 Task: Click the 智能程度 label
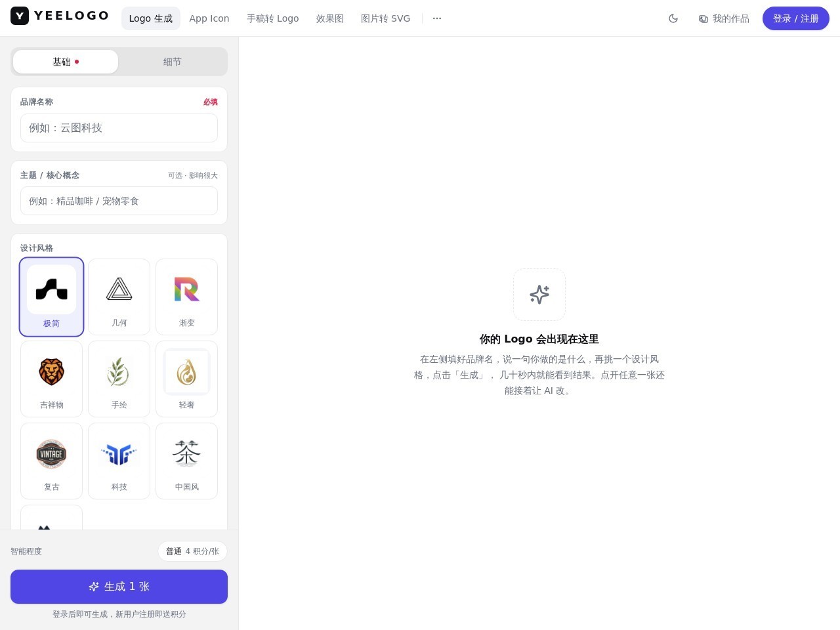pyautogui.click(x=26, y=551)
